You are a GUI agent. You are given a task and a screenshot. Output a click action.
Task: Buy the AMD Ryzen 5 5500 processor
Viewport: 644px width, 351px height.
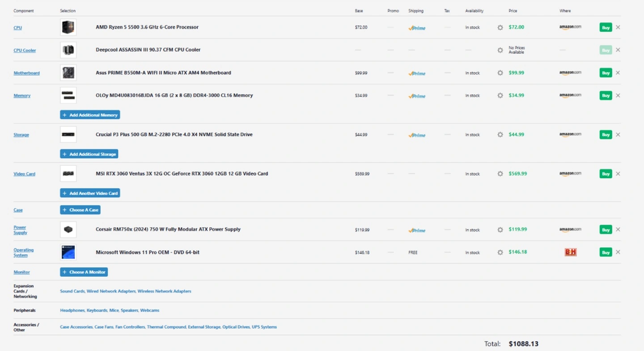point(606,27)
